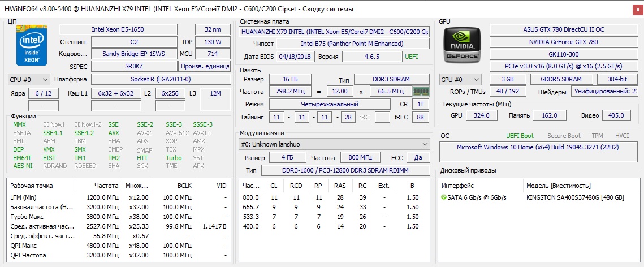Select the stepping value C2
This screenshot has height=267, width=644.
click(x=135, y=42)
